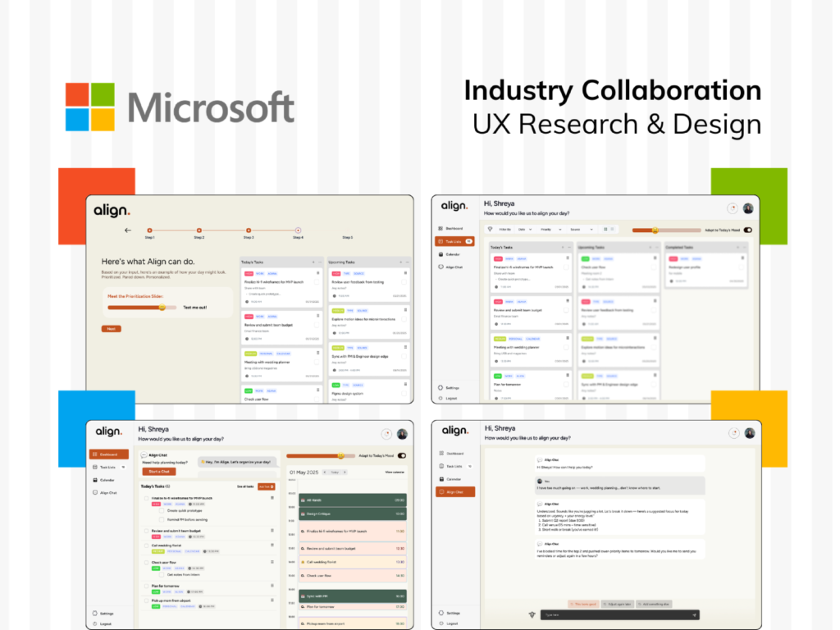Click the back arrow in onboarding screen
This screenshot has width=840, height=630.
click(x=127, y=231)
